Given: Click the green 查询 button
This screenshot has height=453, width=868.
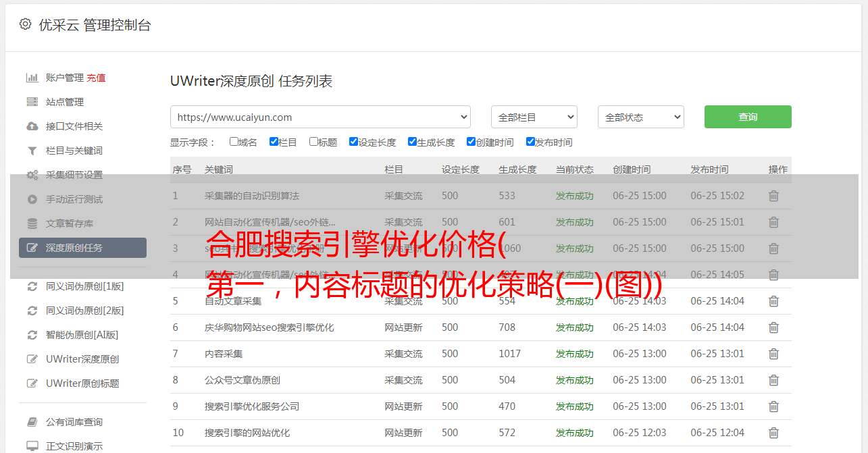Looking at the screenshot, I should (x=747, y=117).
